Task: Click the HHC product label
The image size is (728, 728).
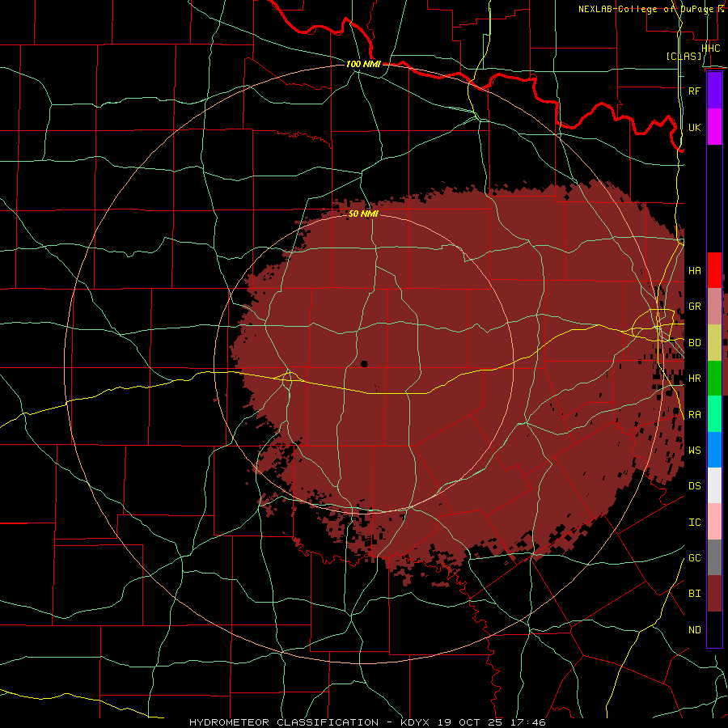Action: (x=711, y=49)
